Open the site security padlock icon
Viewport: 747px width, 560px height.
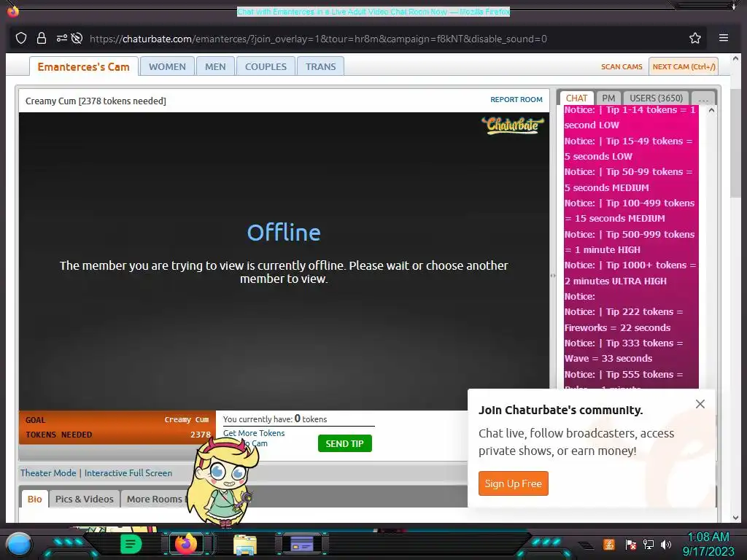point(42,38)
